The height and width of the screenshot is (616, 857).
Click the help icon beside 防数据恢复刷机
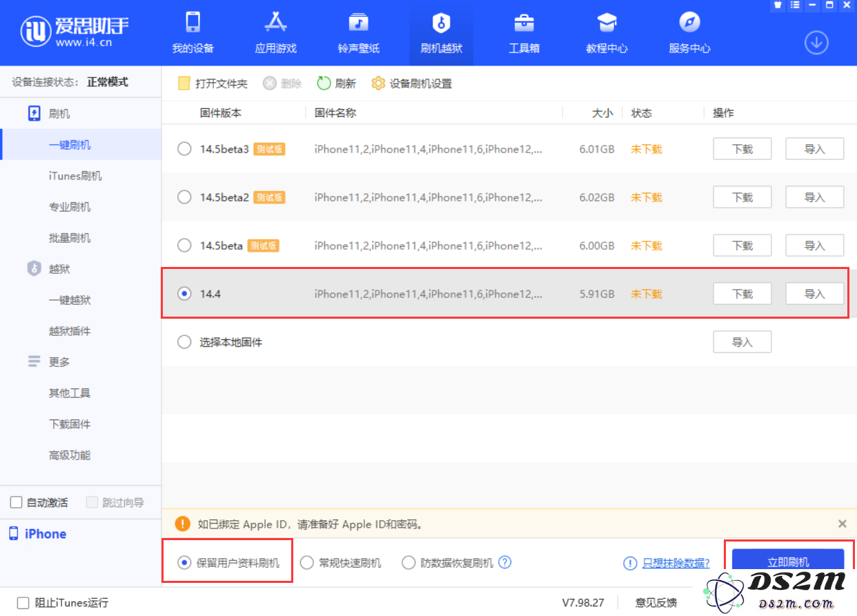(505, 562)
